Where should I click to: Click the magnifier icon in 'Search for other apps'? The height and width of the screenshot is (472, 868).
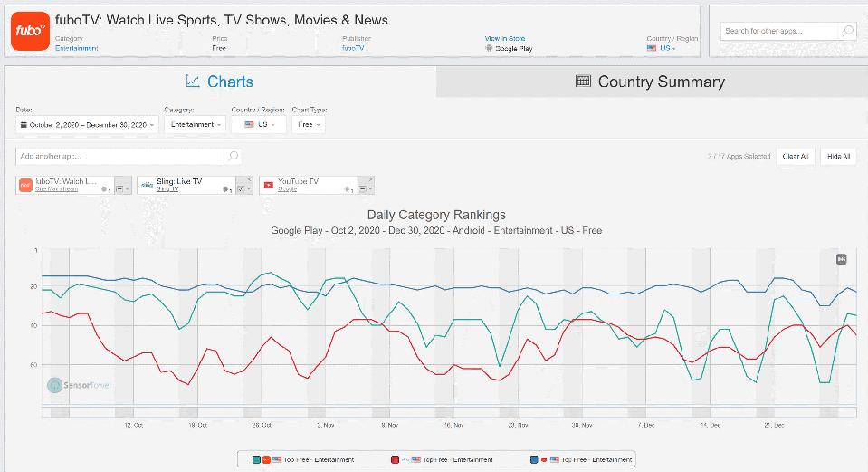click(x=846, y=31)
